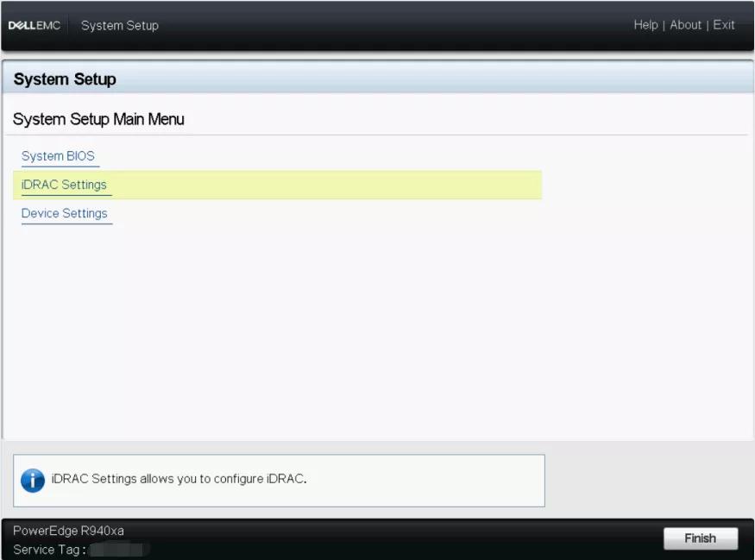Click the Service Tag label
The height and width of the screenshot is (560, 755).
49,550
